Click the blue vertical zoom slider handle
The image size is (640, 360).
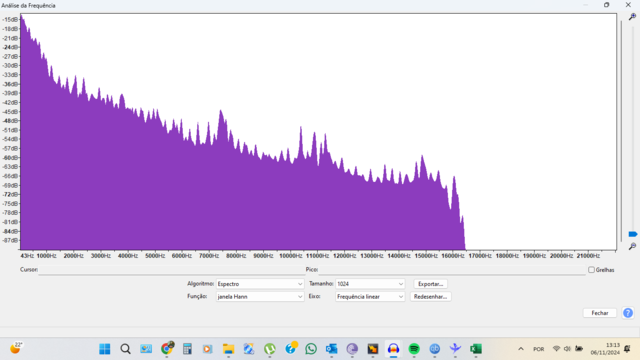(x=633, y=234)
